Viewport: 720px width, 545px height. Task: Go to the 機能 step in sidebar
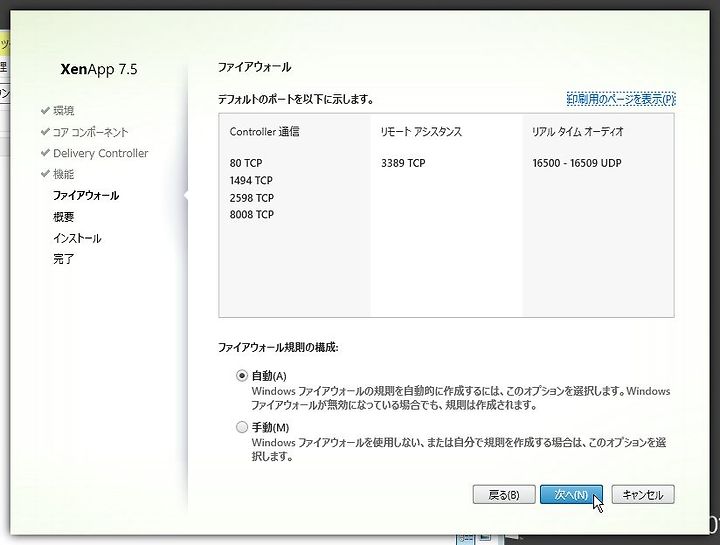click(x=63, y=174)
